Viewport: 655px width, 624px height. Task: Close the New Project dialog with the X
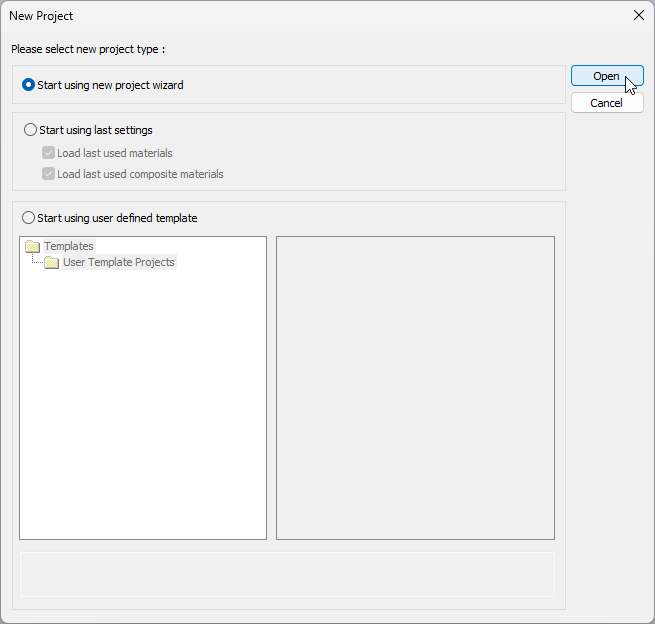[x=639, y=15]
